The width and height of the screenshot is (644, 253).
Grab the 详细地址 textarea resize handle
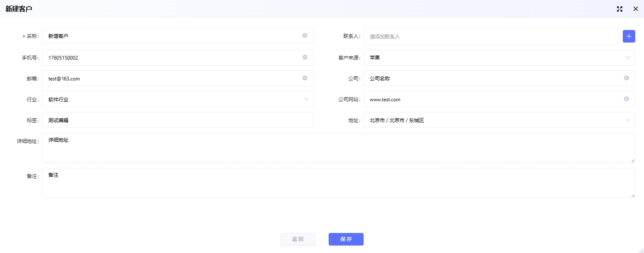point(633,160)
